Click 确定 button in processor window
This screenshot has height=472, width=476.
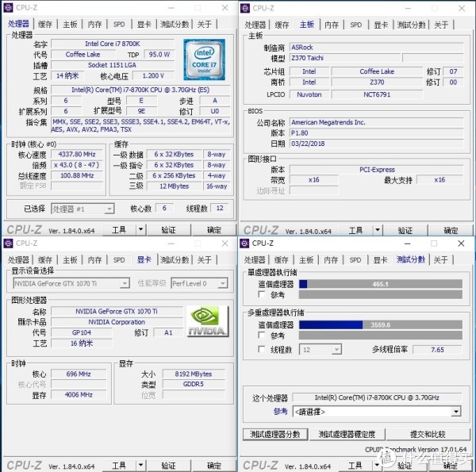(x=214, y=230)
